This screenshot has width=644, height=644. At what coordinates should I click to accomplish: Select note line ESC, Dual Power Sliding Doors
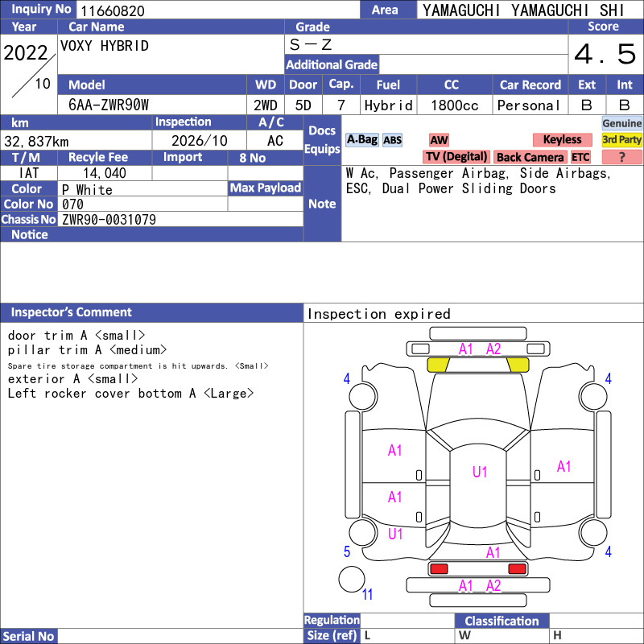(451, 188)
